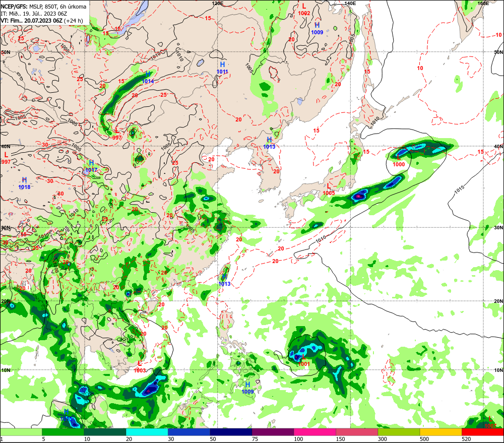Screen dimensions: 504x443
Task: Click the dark green 10–20 mm legend swatch
Action: click(x=105, y=432)
